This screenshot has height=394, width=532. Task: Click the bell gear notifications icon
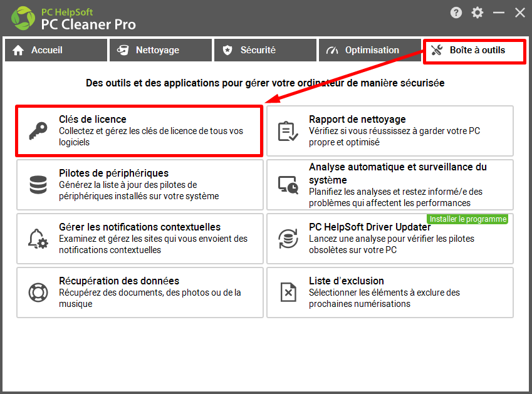(x=38, y=239)
